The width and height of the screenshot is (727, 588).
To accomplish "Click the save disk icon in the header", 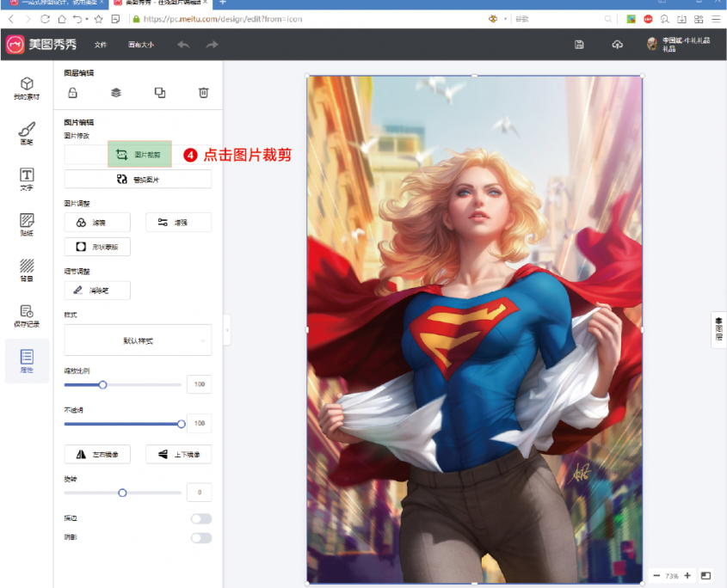I will click(579, 45).
